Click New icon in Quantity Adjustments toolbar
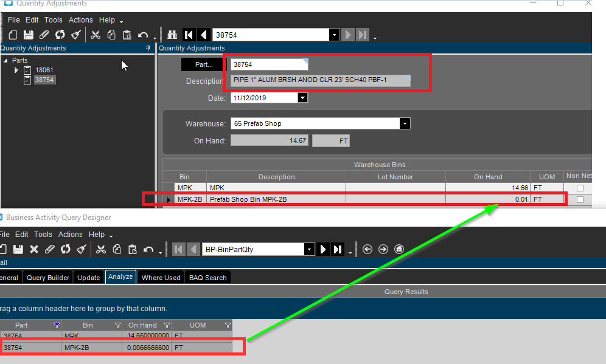 pyautogui.click(x=13, y=35)
